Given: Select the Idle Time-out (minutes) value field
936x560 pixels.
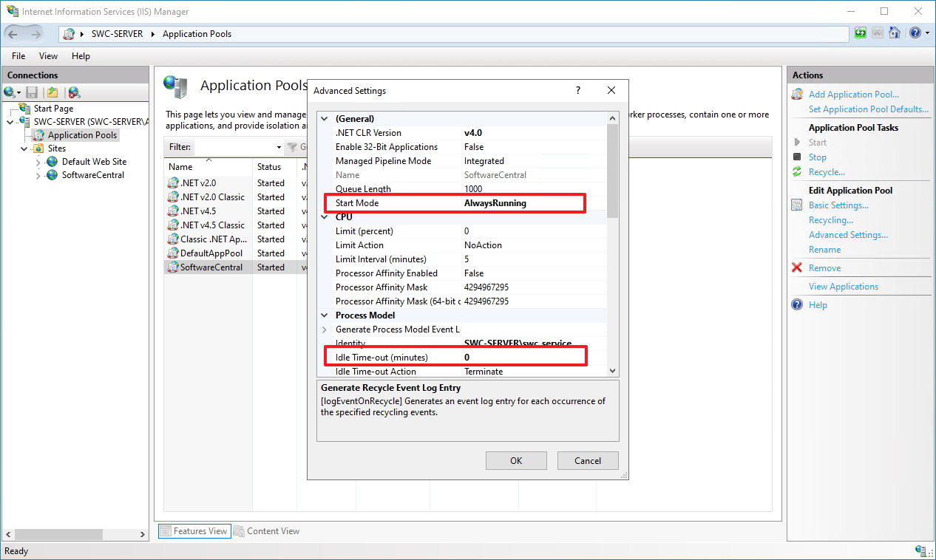Looking at the screenshot, I should tap(532, 358).
